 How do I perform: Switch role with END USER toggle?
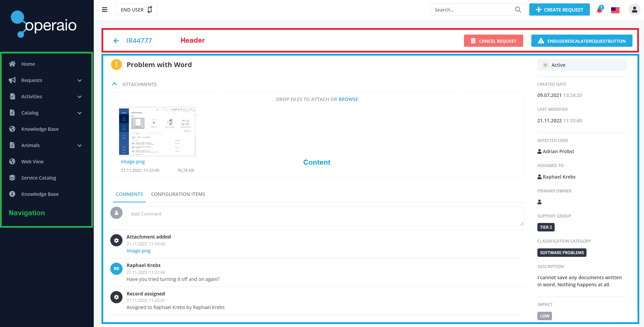coord(136,10)
